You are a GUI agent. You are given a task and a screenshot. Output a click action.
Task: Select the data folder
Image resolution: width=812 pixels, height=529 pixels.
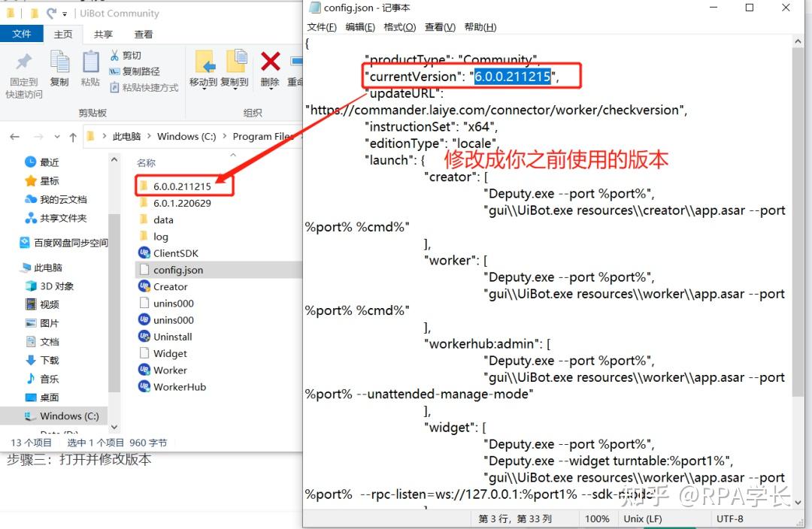click(157, 219)
